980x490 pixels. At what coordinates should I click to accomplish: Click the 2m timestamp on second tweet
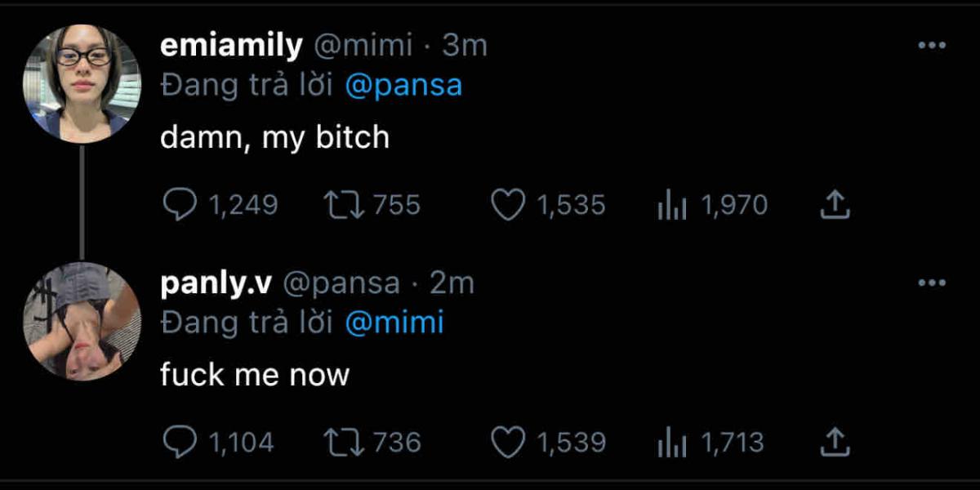tap(452, 284)
